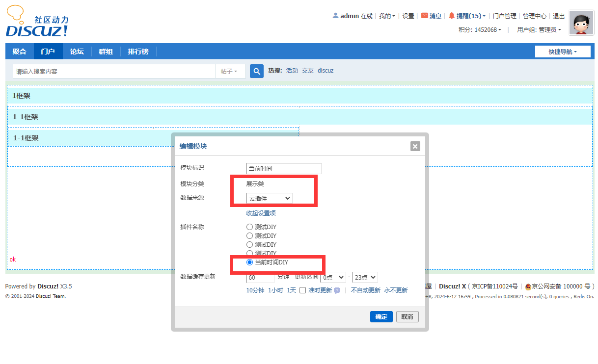Select the 当前时间DIY radio button

[249, 262]
